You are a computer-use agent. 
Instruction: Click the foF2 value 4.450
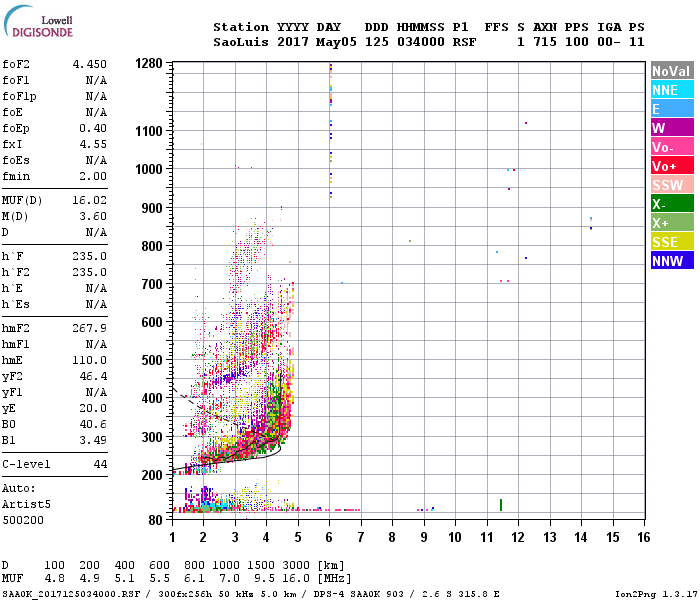point(90,64)
